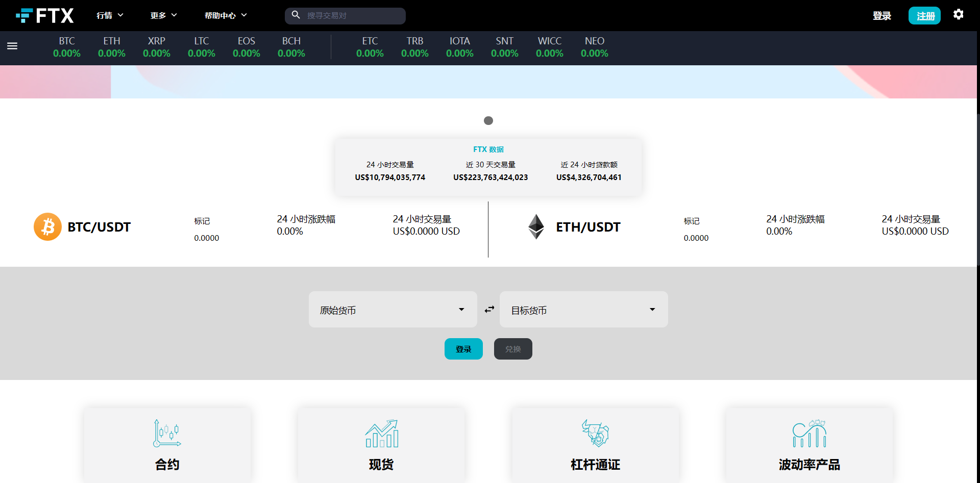The width and height of the screenshot is (980, 483).
Task: Open the 目标货币 currency dropdown
Action: (584, 310)
